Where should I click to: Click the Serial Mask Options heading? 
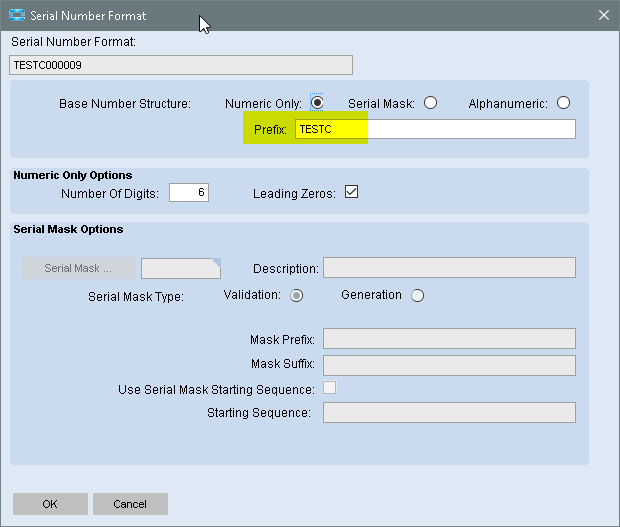click(68, 229)
